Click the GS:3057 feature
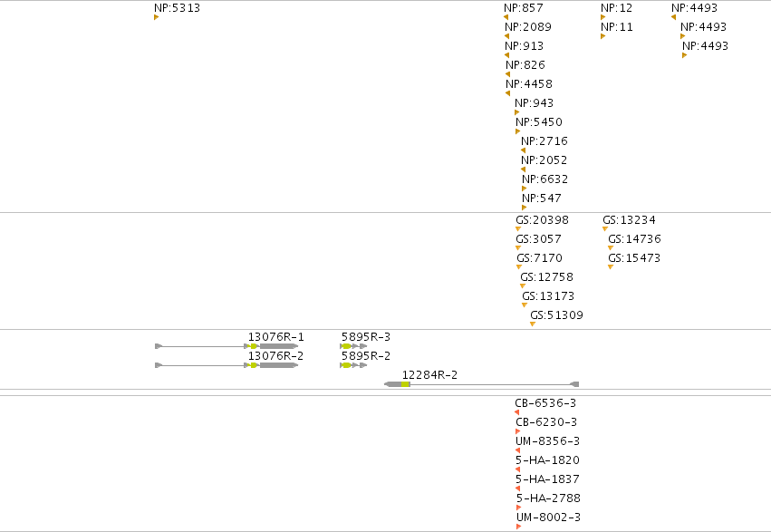771x532 pixels. point(538,239)
